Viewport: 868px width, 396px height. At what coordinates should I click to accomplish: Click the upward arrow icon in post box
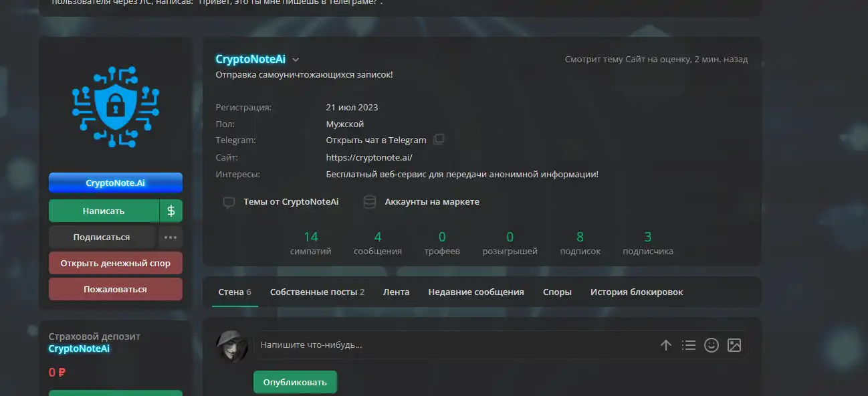pyautogui.click(x=665, y=345)
